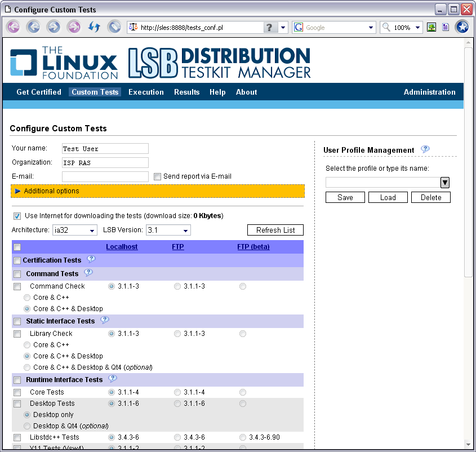
Task: Click in the E-mail field
Action: (x=105, y=176)
